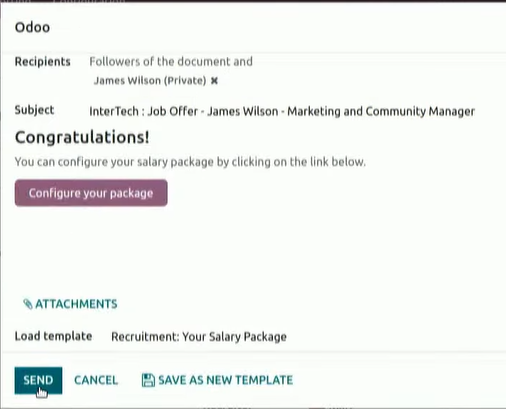Click the Subject field label
506x409 pixels.
point(34,110)
